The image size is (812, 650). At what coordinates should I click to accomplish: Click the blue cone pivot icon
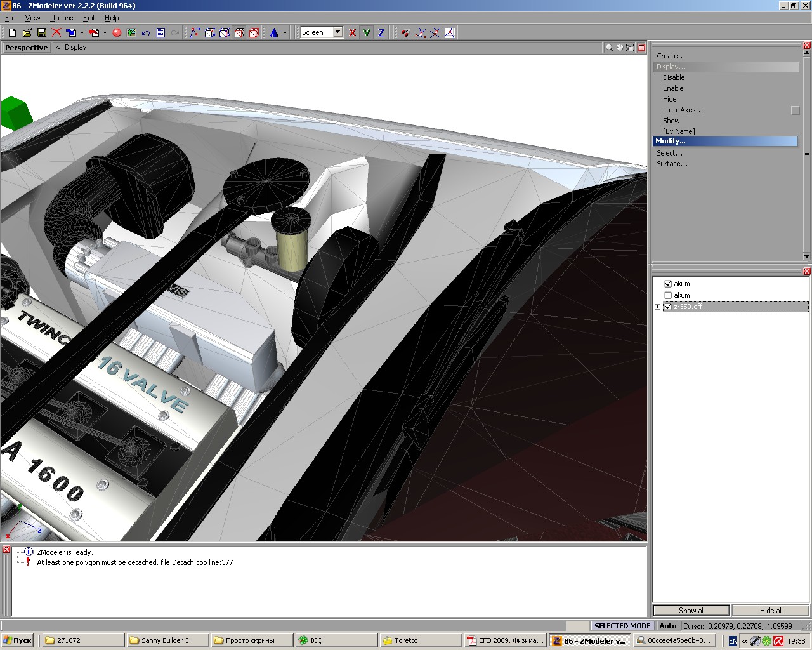point(274,32)
